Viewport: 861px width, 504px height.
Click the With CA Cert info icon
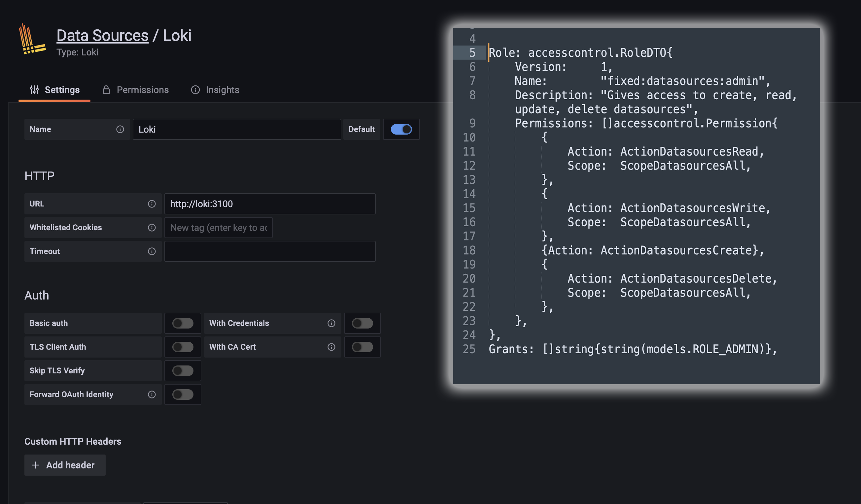coord(331,347)
